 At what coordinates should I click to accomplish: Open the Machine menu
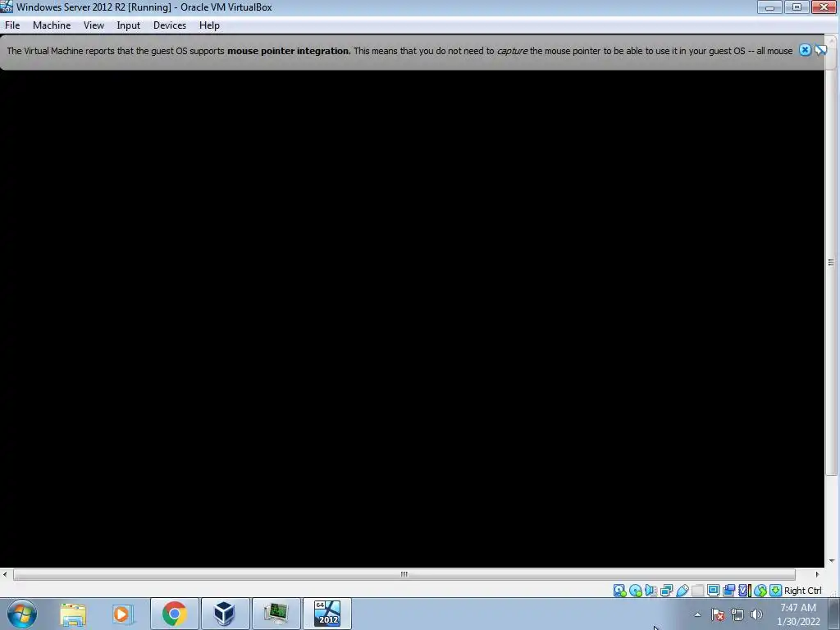tap(52, 25)
